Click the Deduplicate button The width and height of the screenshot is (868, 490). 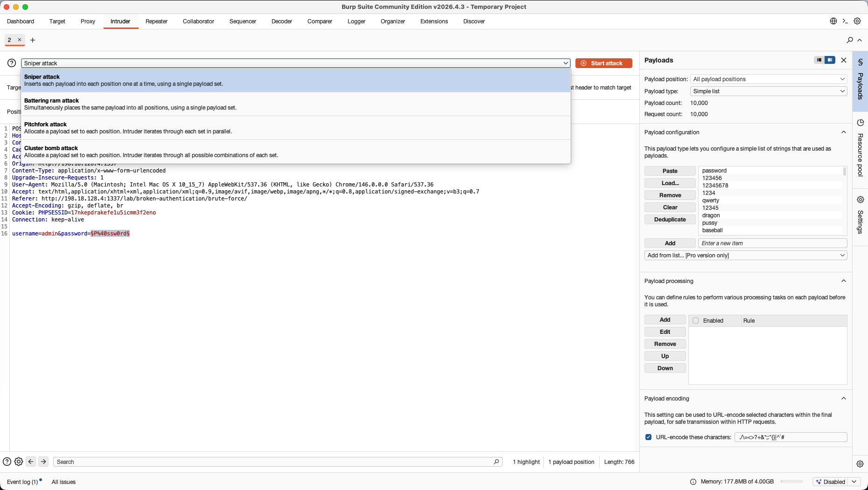[670, 220]
